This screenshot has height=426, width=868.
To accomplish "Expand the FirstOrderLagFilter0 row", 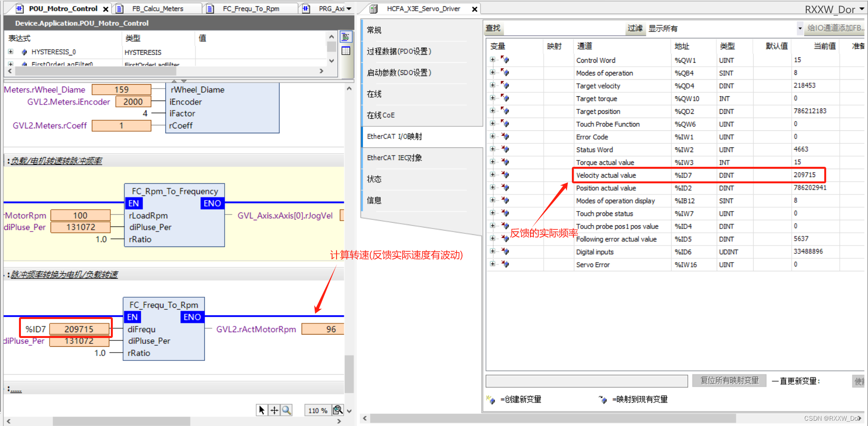I will [11, 64].
